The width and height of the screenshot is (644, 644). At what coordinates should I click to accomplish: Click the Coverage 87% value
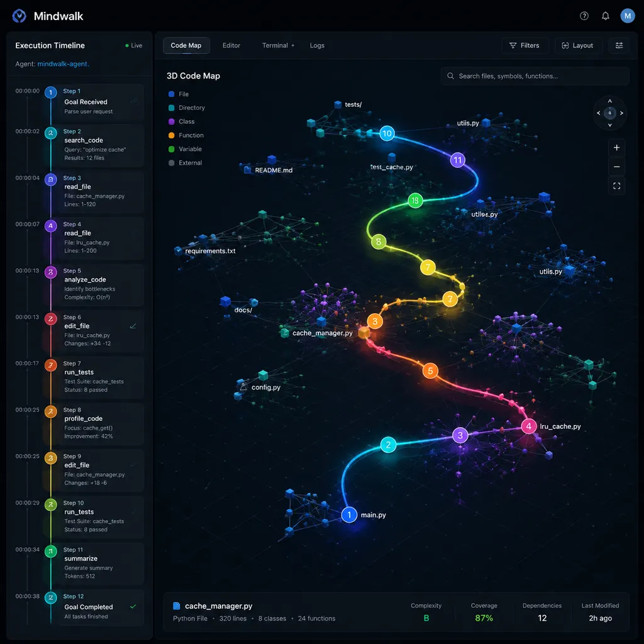484,618
